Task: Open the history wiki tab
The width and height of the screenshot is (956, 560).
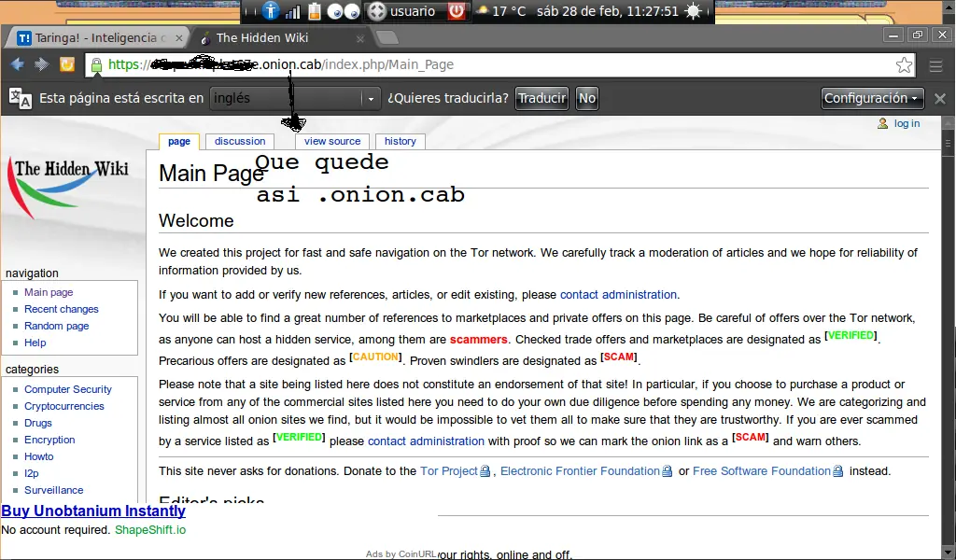Action: coord(400,141)
